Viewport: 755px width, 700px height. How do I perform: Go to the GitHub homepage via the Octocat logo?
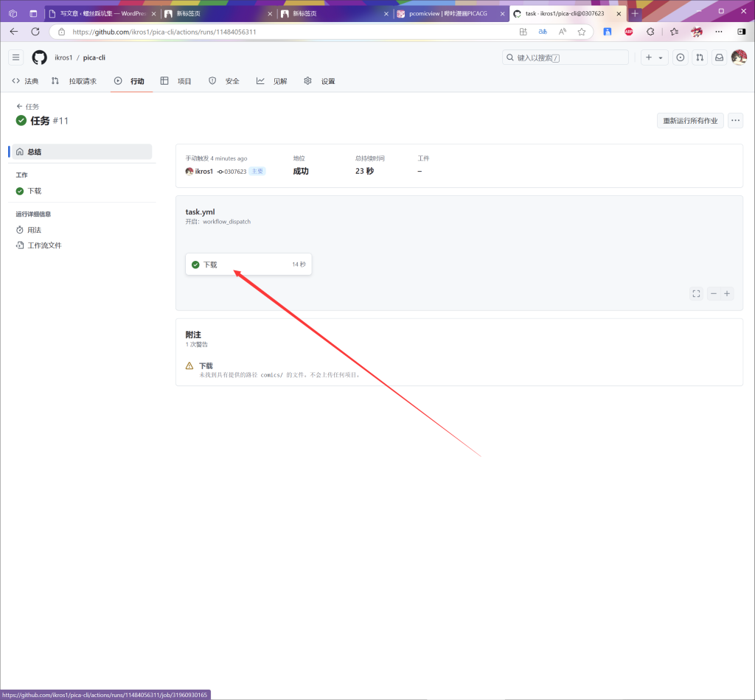tap(40, 57)
